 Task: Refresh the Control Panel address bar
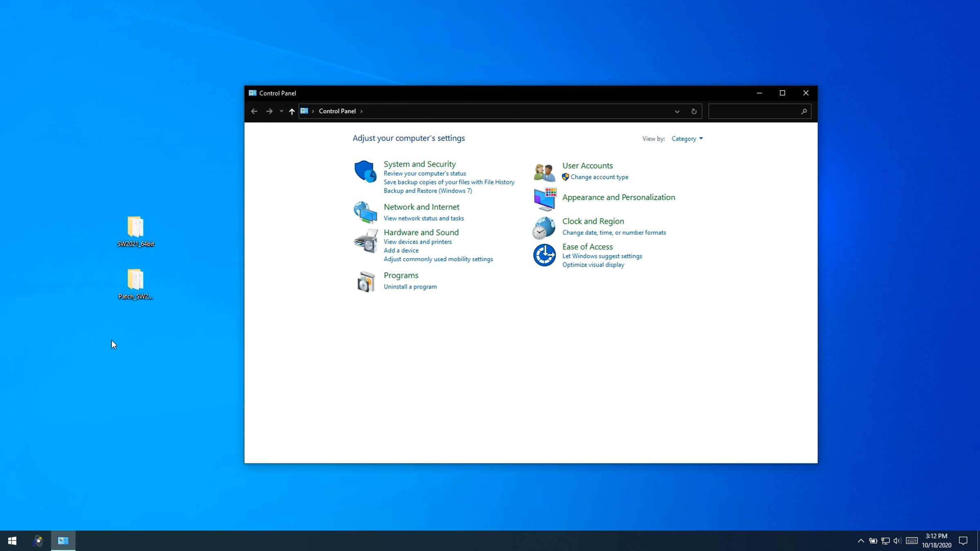tap(694, 111)
